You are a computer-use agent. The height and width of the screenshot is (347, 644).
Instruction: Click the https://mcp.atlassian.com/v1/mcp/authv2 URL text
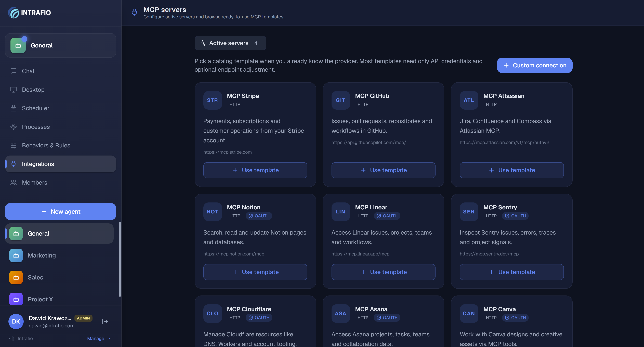504,143
